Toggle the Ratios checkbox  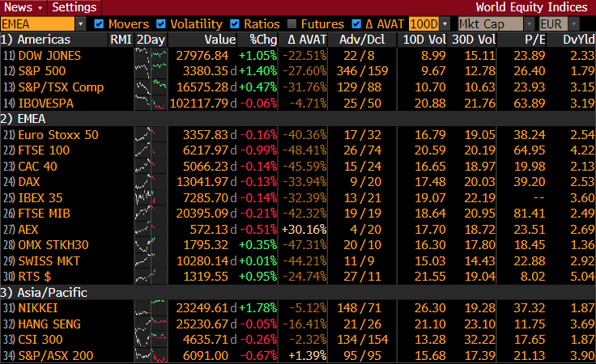point(235,24)
